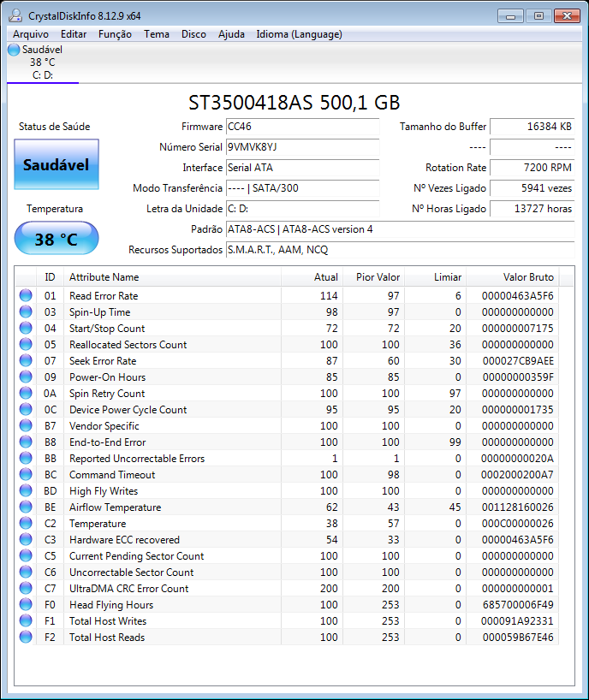Click status orb for Spin-Up Time
The width and height of the screenshot is (589, 700).
pyautogui.click(x=26, y=311)
